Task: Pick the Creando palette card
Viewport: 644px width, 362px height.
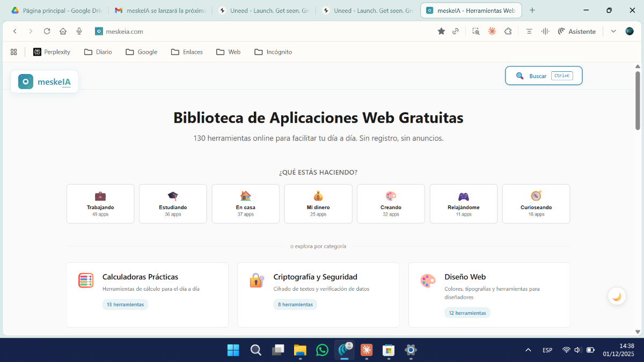Action: tap(391, 204)
